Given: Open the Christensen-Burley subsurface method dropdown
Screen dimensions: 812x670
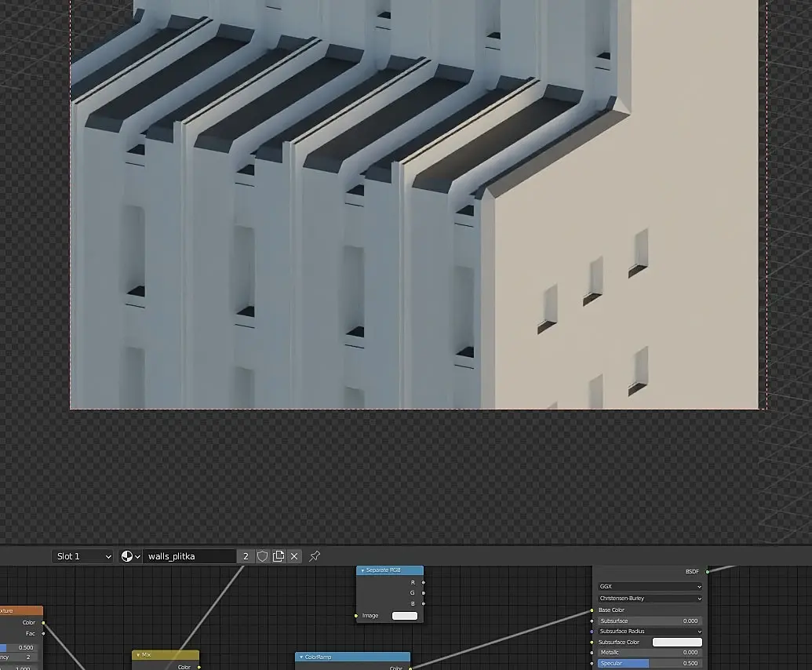Looking at the screenshot, I should click(650, 598).
